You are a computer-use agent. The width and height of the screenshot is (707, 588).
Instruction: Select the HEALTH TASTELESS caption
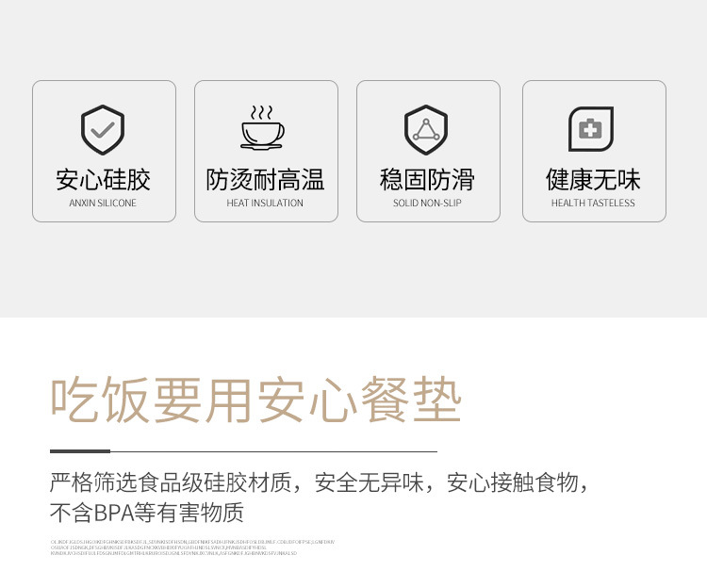593,204
